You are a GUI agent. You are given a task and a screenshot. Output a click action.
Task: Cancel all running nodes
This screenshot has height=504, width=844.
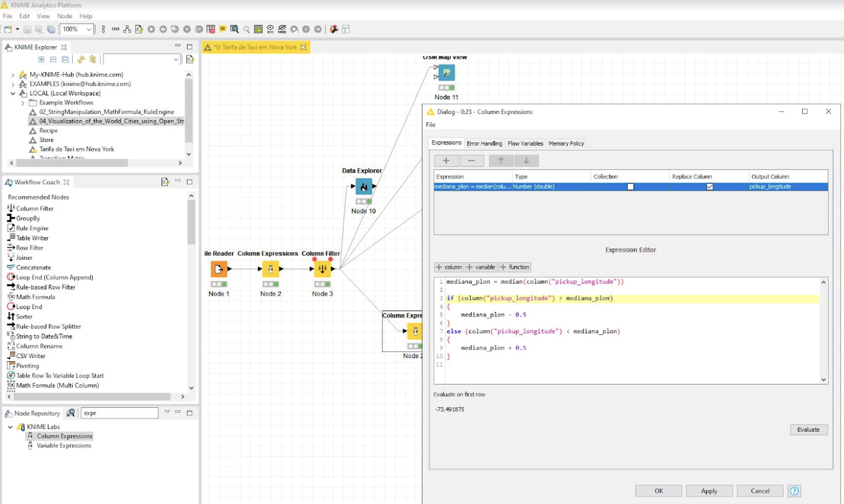click(x=199, y=29)
